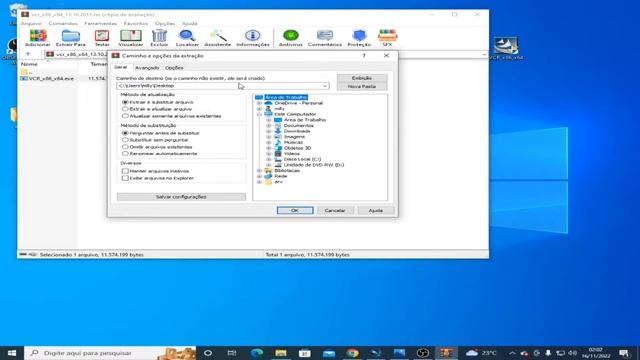Image resolution: width=640 pixels, height=360 pixels.
Task: Open File Explorer from taskbar
Action: click(281, 353)
